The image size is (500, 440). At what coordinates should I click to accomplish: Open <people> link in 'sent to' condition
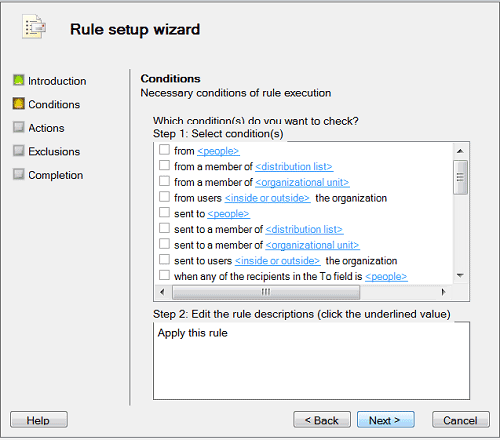[229, 214]
